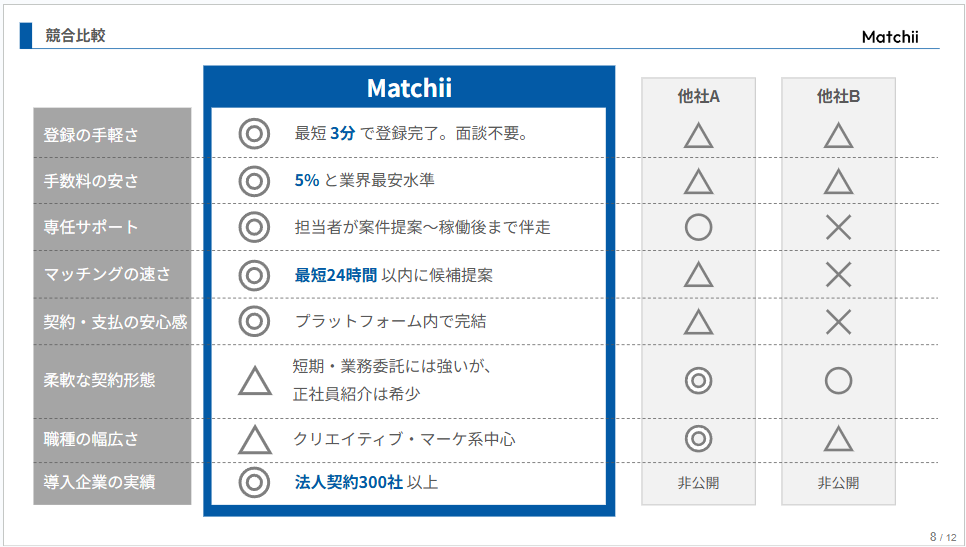Click the blue Matchii column header
This screenshot has width=966, height=547.
click(409, 88)
